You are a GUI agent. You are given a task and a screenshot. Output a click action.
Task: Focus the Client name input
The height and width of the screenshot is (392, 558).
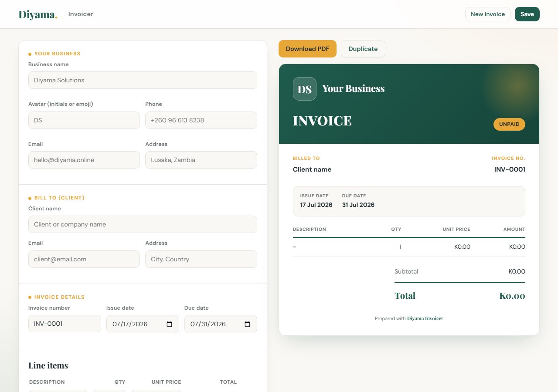coord(143,224)
